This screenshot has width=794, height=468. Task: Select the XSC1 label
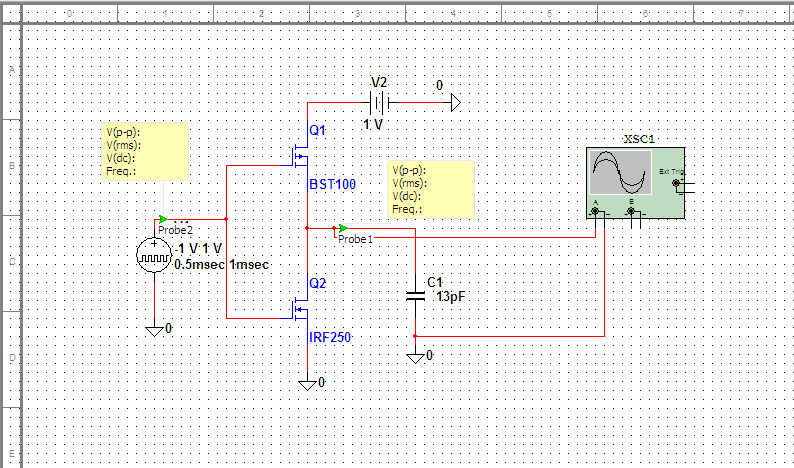[639, 140]
